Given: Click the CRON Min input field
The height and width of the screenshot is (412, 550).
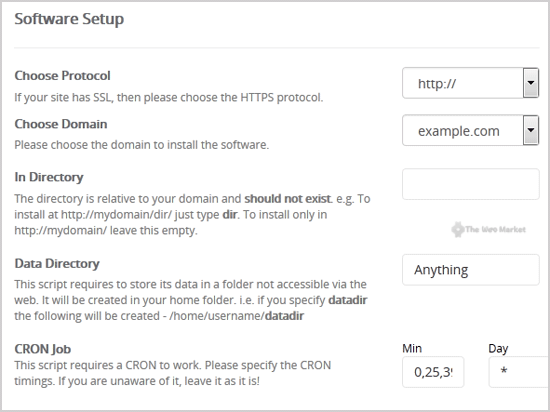Looking at the screenshot, I should pyautogui.click(x=433, y=372).
